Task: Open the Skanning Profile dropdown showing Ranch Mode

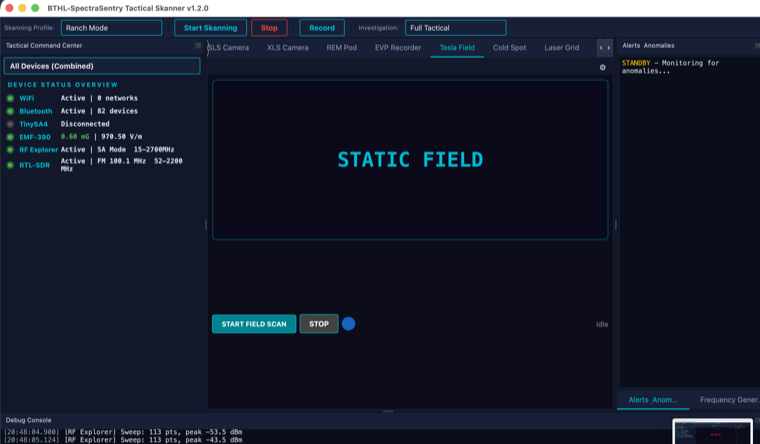Action: click(111, 28)
